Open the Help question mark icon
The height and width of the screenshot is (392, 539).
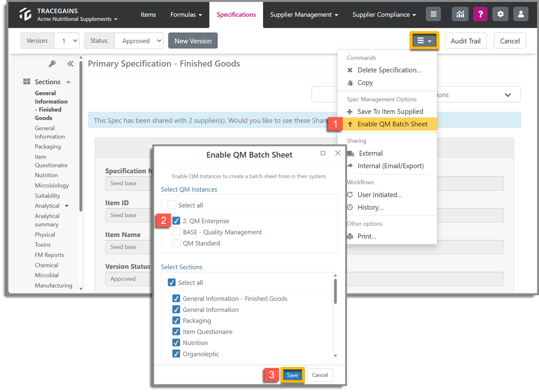(480, 14)
